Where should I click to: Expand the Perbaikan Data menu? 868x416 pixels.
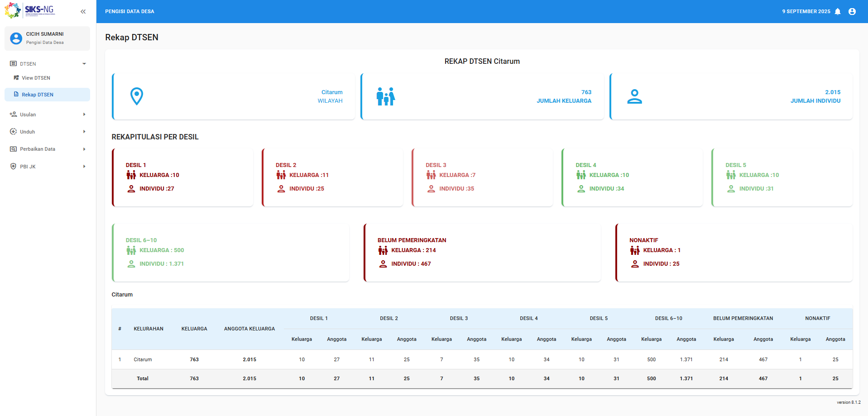point(48,149)
